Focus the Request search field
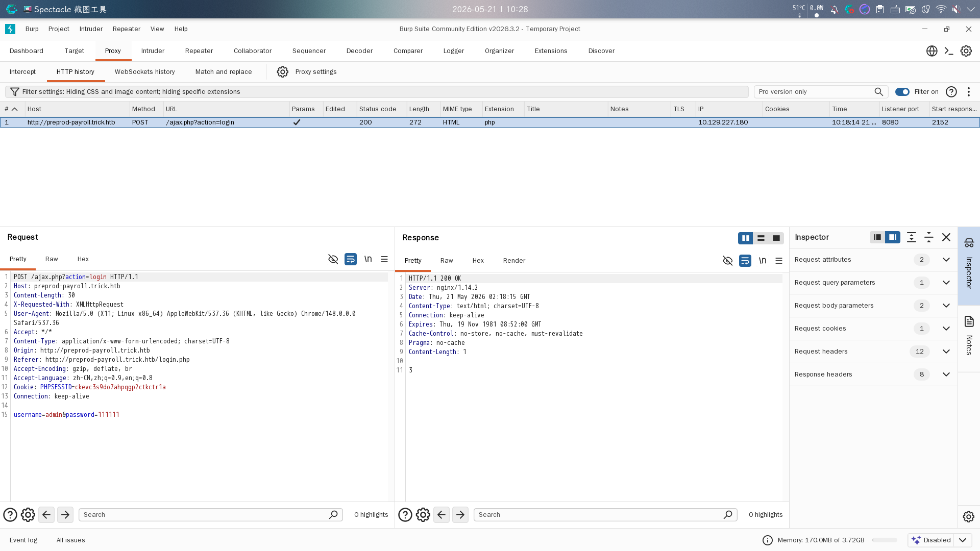Image resolution: width=980 pixels, height=551 pixels. coord(210,515)
